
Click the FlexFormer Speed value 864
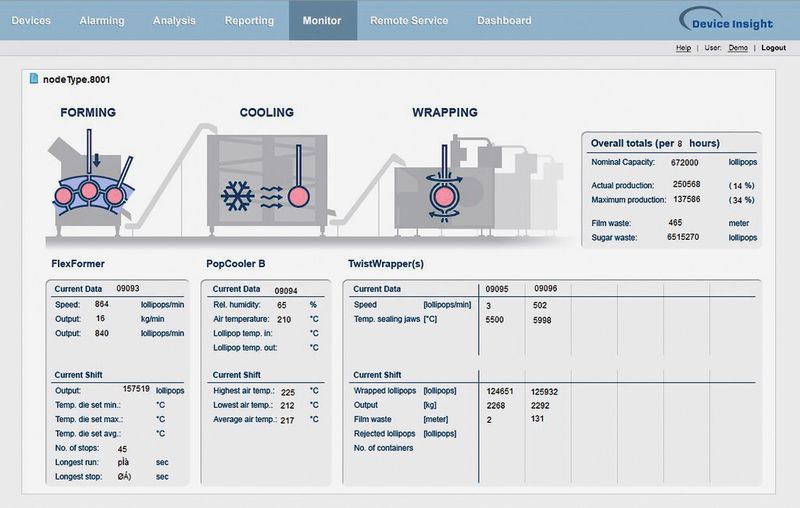tap(102, 304)
